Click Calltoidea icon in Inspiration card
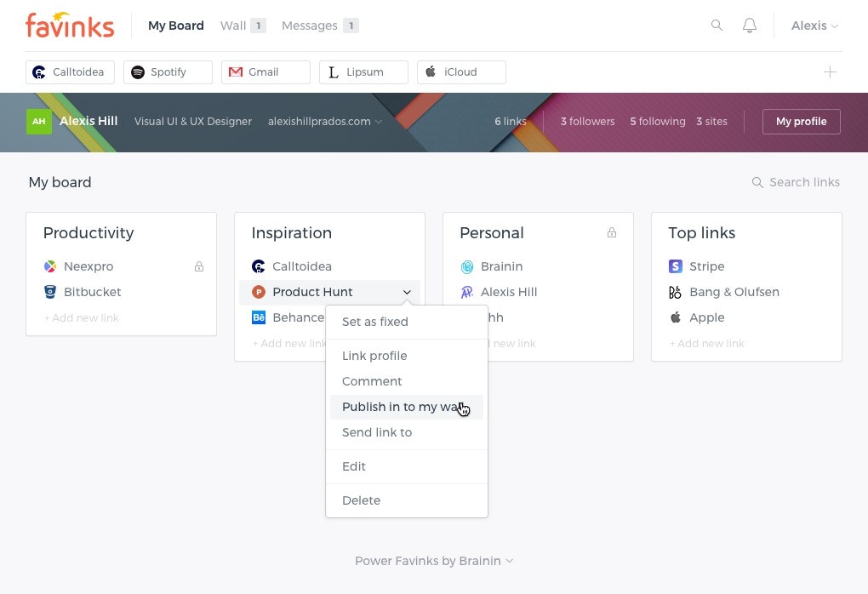Screen dimensions: 868x594 click(x=259, y=266)
